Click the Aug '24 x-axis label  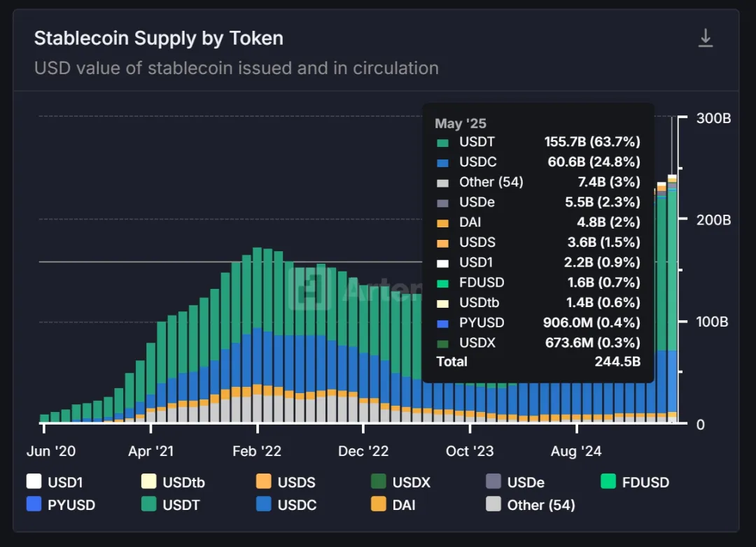[x=575, y=451]
